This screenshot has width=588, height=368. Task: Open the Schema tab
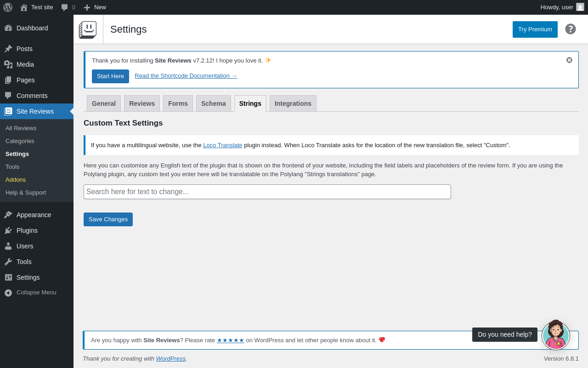(x=214, y=103)
